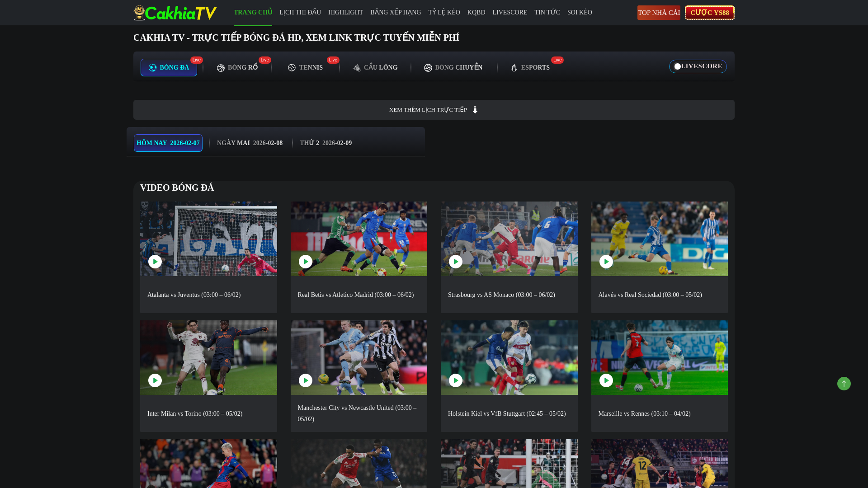868x488 pixels.
Task: Play the Atalanta vs Juventus video
Action: [x=155, y=262]
